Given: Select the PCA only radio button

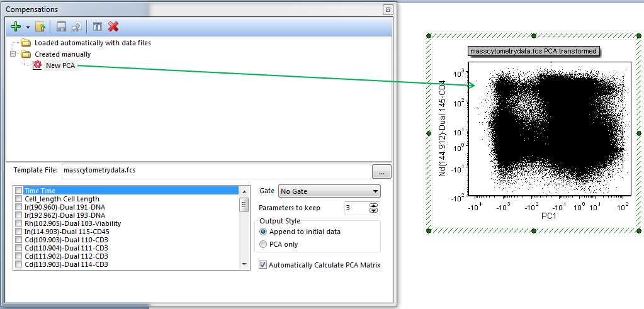Looking at the screenshot, I should (264, 244).
